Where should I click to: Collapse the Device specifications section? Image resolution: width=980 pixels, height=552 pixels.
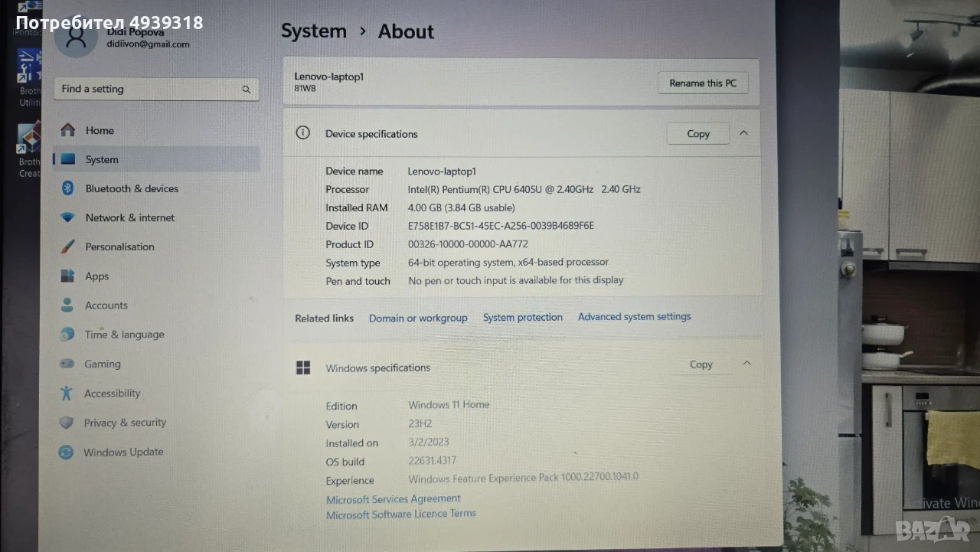pyautogui.click(x=744, y=133)
